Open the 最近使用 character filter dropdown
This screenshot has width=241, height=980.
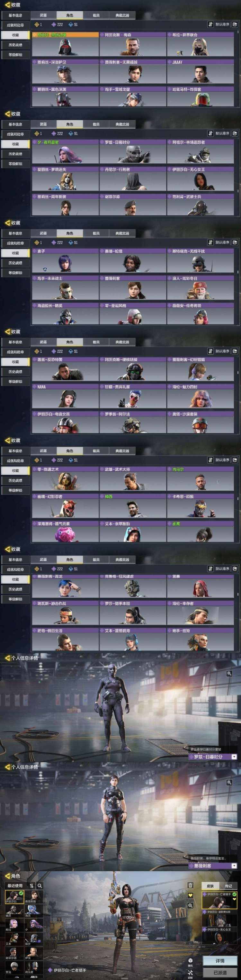15,886
